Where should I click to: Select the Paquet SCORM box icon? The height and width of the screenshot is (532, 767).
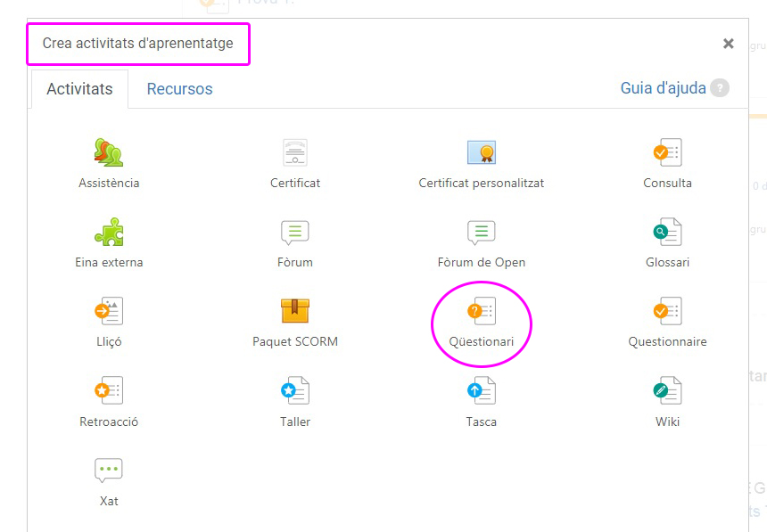[295, 311]
